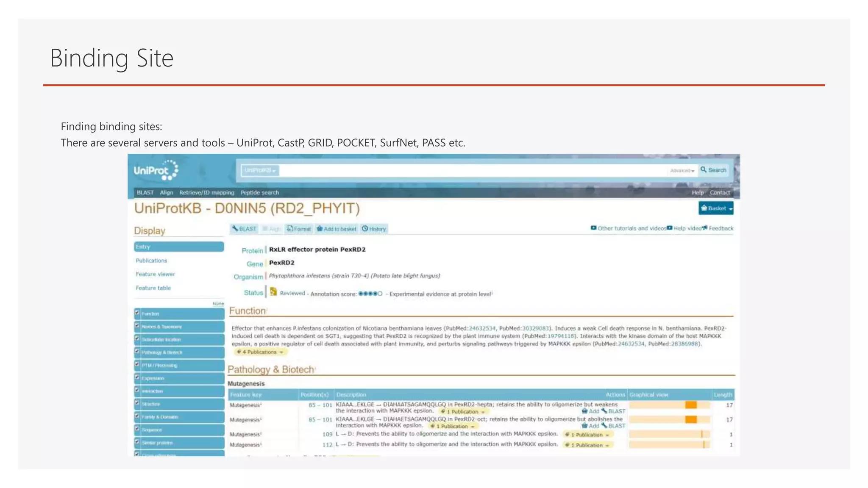The height and width of the screenshot is (488, 868).
Task: Click position 112 in mutagenesis table
Action: pos(327,445)
